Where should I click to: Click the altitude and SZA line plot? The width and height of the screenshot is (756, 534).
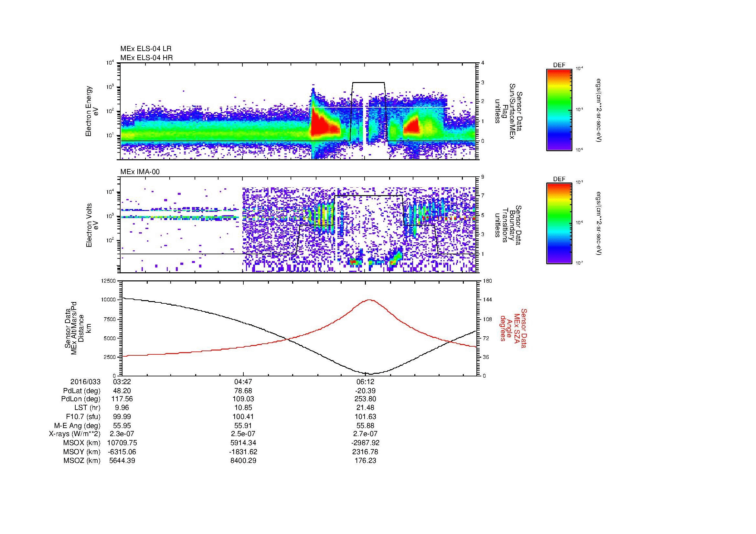click(x=299, y=328)
